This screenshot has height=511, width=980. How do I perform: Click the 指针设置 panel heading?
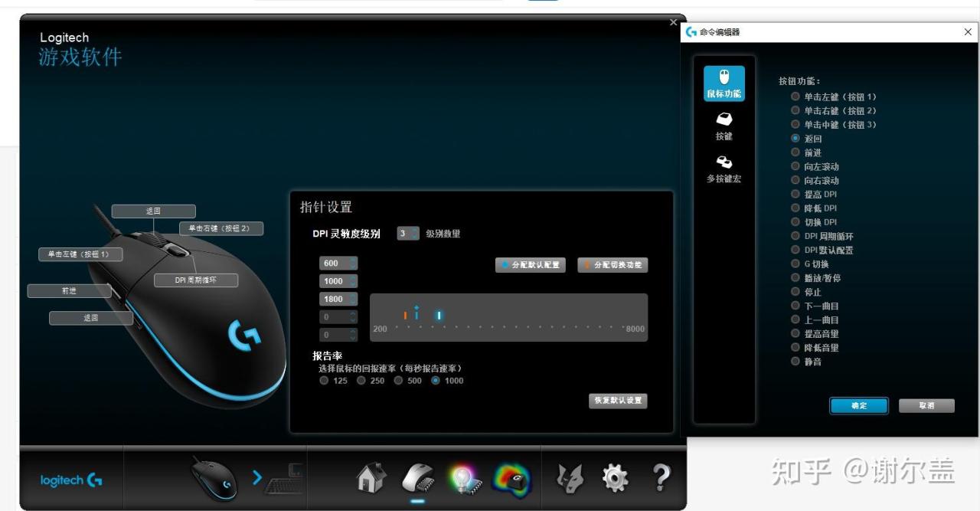pyautogui.click(x=325, y=208)
